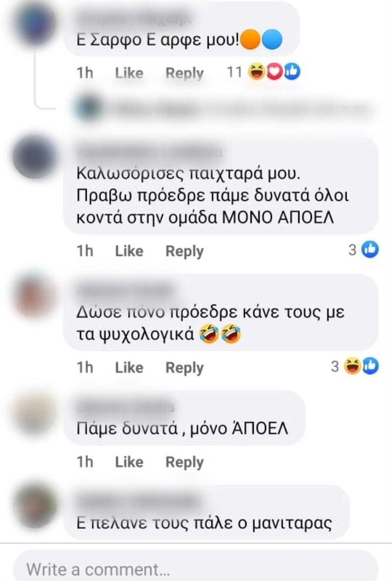The height and width of the screenshot is (581, 392).
Task: Click inside the 'Write a comment...' field
Action: [x=196, y=568]
